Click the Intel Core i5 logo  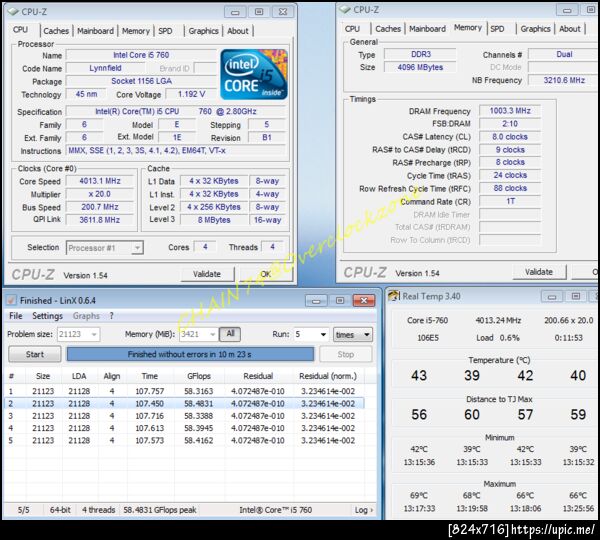(254, 74)
